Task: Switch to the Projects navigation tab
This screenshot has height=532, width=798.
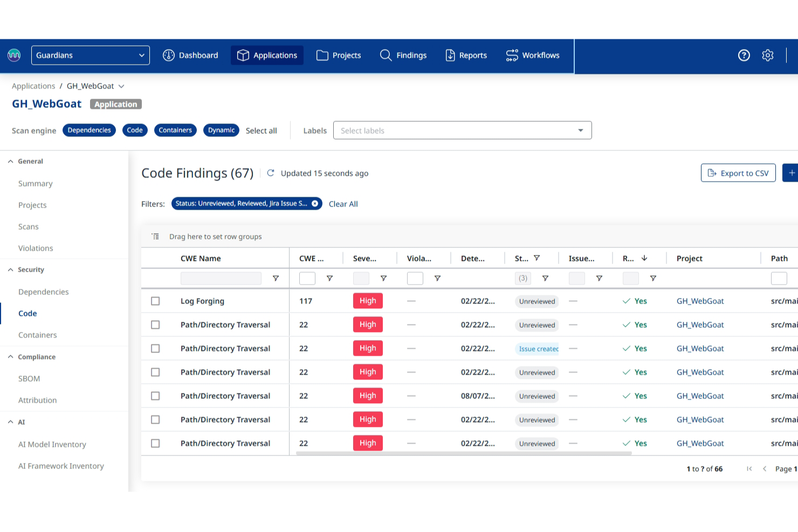Action: [x=338, y=55]
